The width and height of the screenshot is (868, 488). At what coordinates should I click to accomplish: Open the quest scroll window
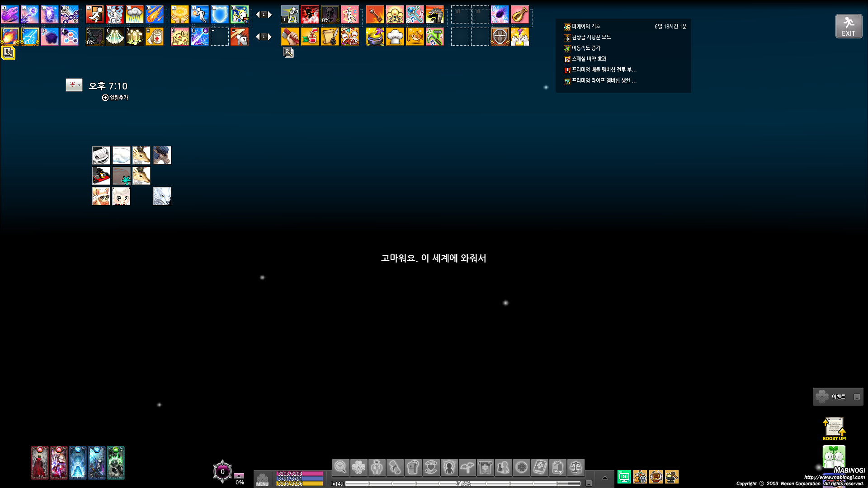click(395, 467)
